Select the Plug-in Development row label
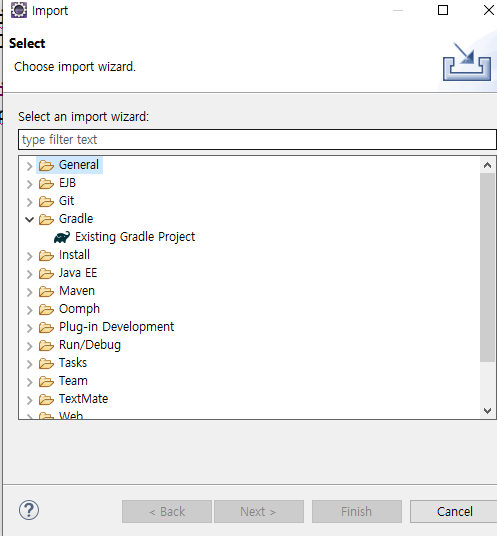497x536 pixels. coord(117,327)
